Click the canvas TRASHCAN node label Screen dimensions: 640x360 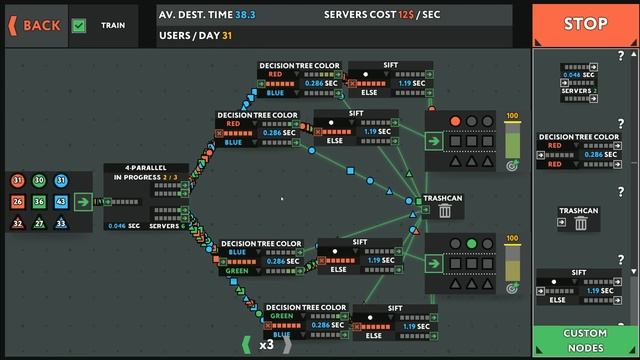click(443, 198)
